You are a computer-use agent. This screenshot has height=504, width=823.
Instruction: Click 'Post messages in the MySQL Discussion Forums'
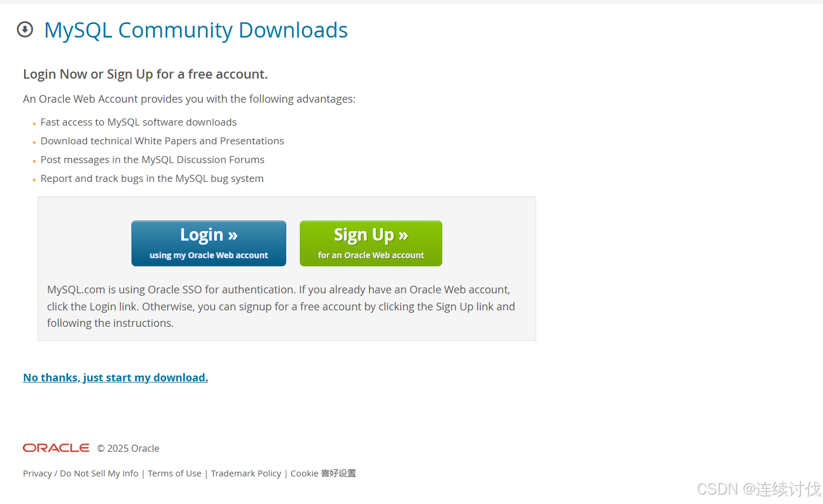153,160
